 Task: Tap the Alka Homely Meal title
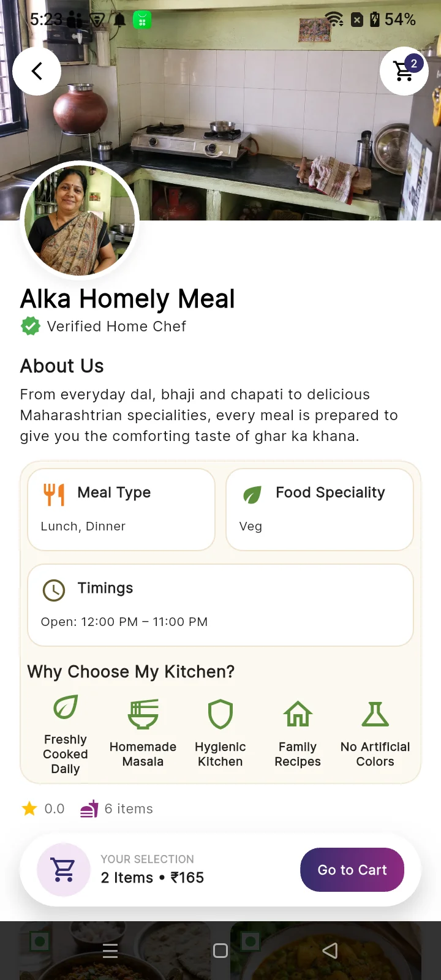coord(127,299)
